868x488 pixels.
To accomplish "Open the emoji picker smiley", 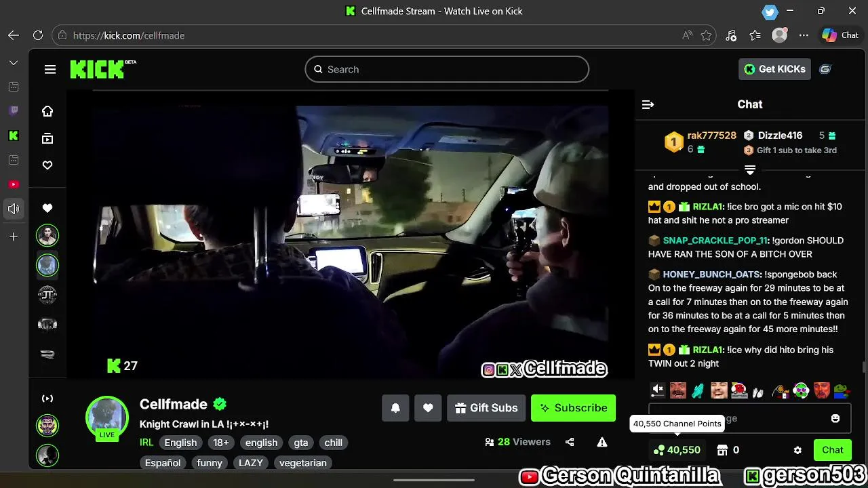I will (835, 418).
